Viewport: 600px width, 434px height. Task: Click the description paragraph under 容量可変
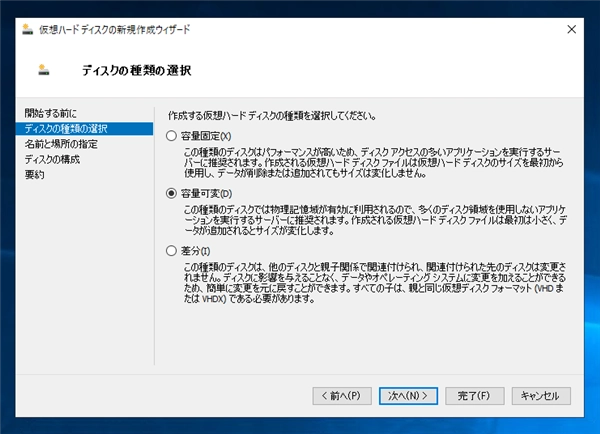click(375, 220)
